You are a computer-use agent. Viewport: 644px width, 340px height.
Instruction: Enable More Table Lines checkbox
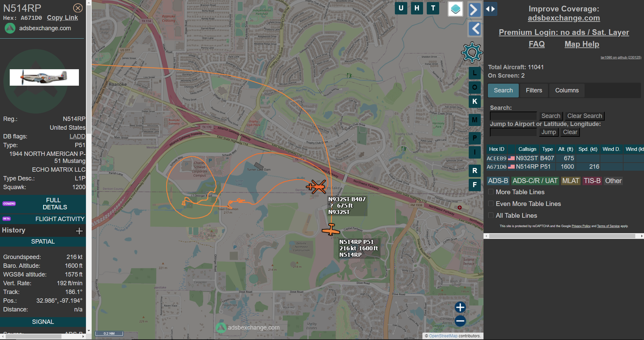click(x=491, y=192)
